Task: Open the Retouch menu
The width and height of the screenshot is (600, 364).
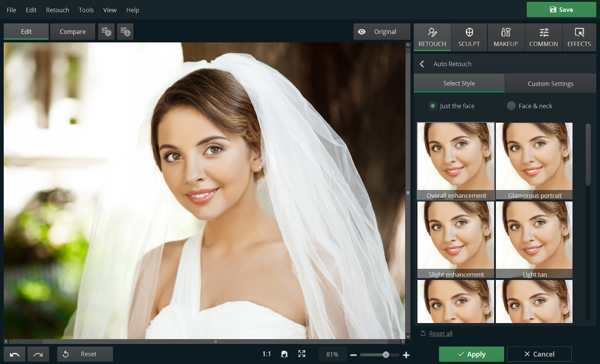Action: point(57,10)
